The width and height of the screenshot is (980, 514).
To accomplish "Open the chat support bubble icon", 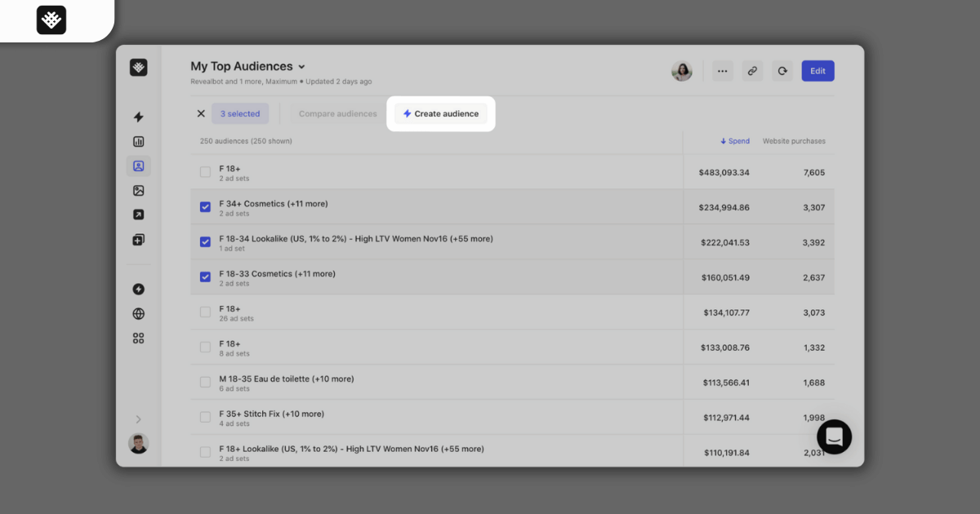I will pos(834,436).
